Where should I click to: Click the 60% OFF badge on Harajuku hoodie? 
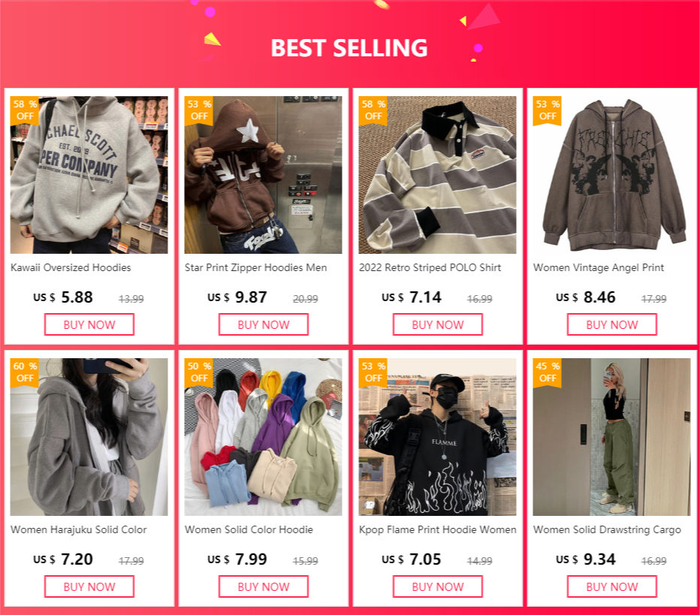tap(25, 373)
